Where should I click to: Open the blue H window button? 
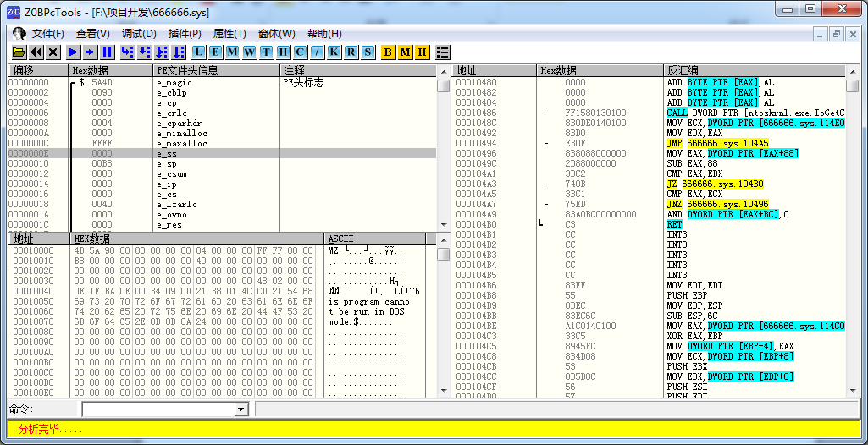[x=284, y=52]
